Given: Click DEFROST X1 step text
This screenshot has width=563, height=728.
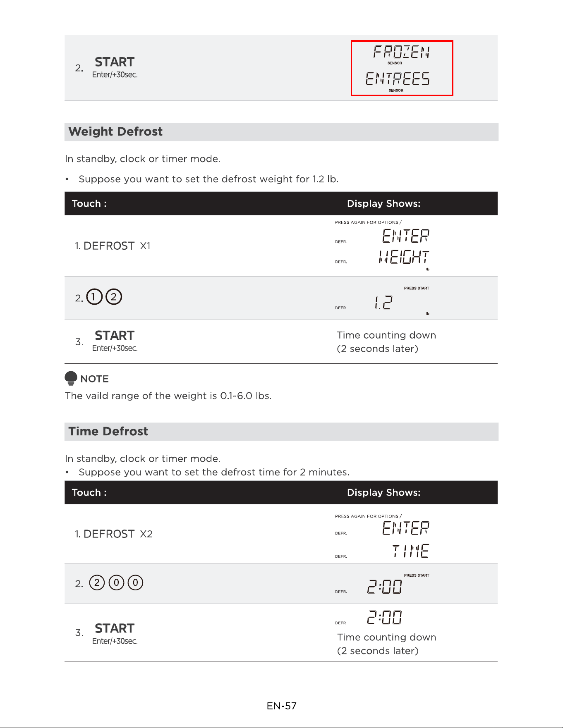Looking at the screenshot, I should pyautogui.click(x=113, y=246).
